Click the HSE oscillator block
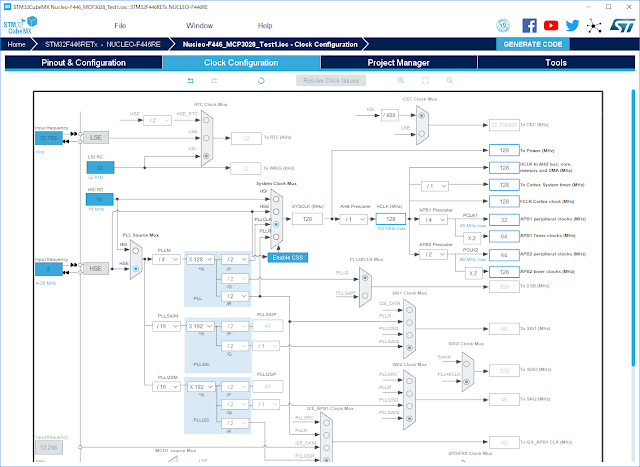640x467 pixels. tap(96, 268)
